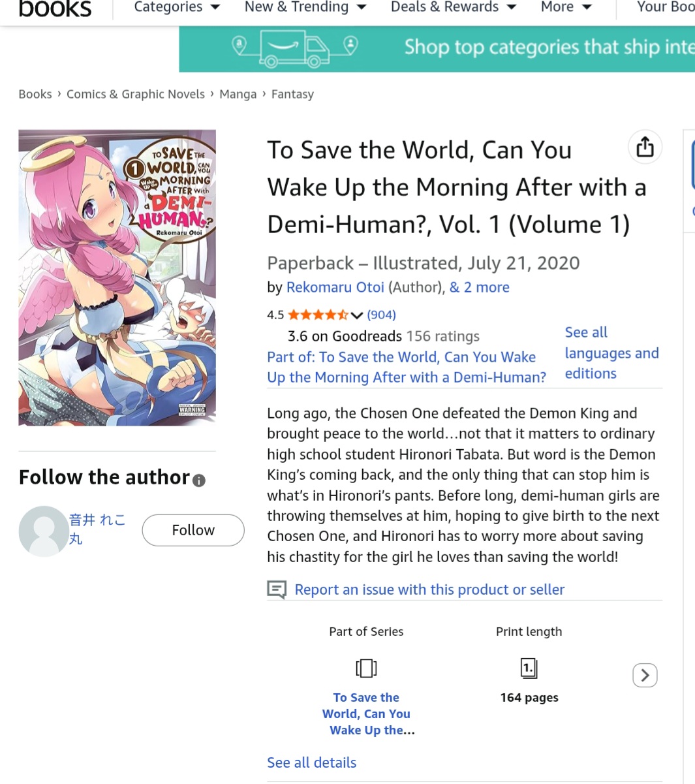Click the delivery truck icon in the banner
695x784 pixels.
[x=294, y=49]
